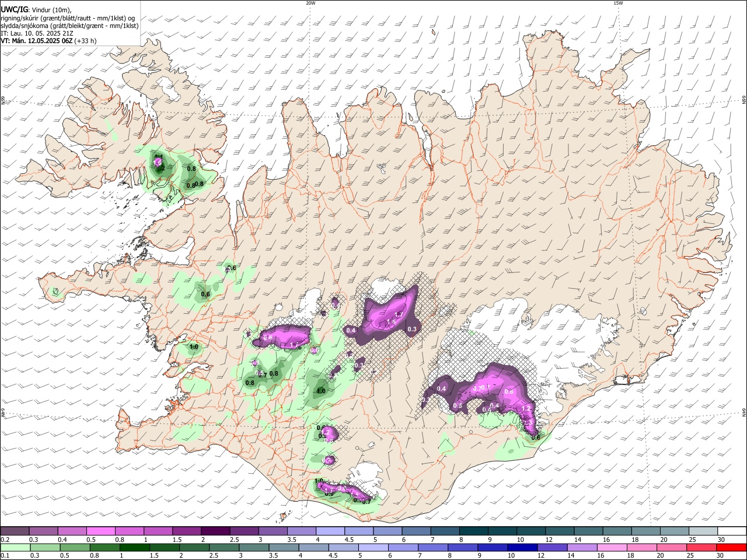Select the 'slydda/snjókoma' legend description line
The width and height of the screenshot is (747, 560).
70,26
